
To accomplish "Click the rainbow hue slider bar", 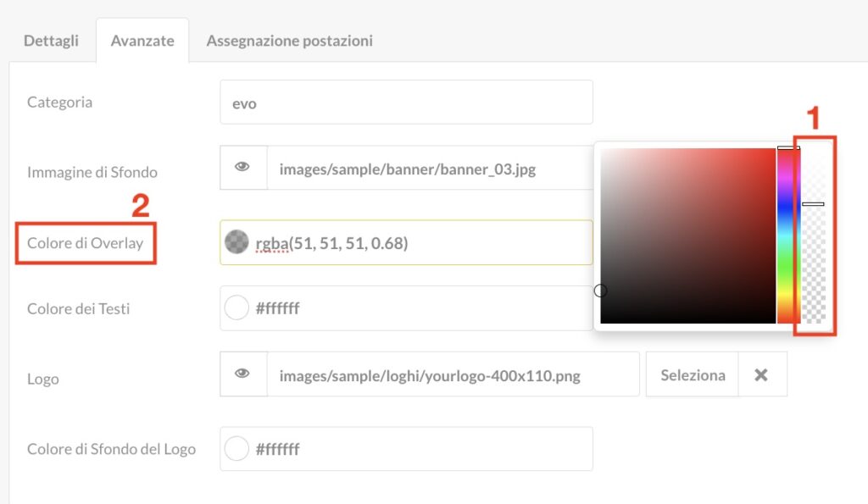I will [x=788, y=235].
